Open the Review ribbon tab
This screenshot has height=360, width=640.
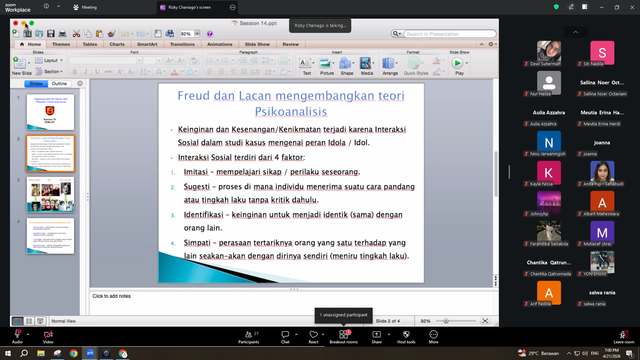pos(291,44)
